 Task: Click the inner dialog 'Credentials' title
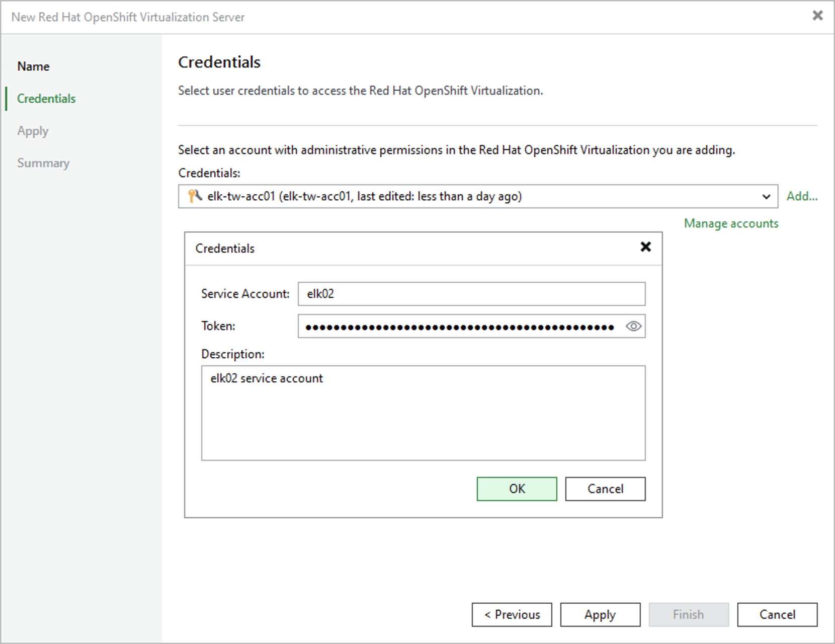pos(225,249)
